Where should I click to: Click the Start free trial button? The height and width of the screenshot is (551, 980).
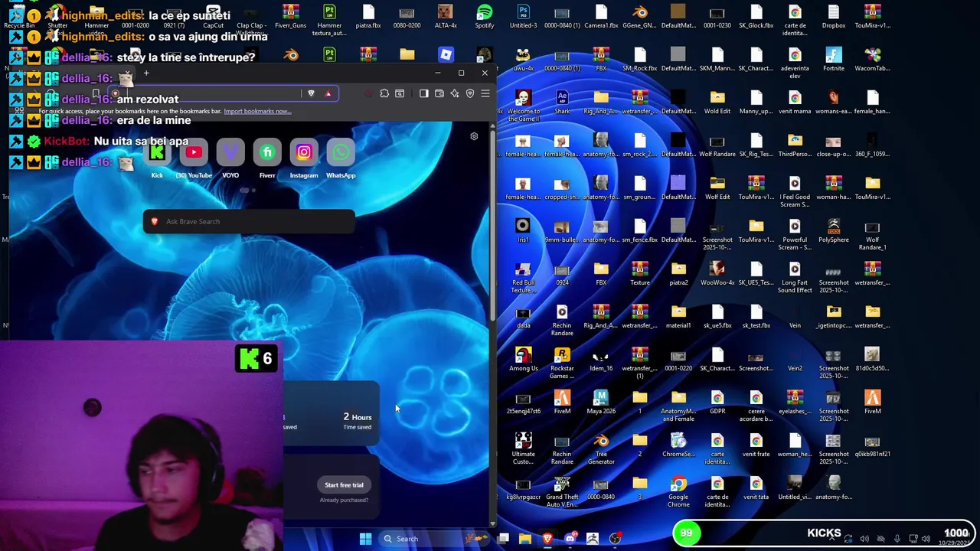tap(344, 484)
